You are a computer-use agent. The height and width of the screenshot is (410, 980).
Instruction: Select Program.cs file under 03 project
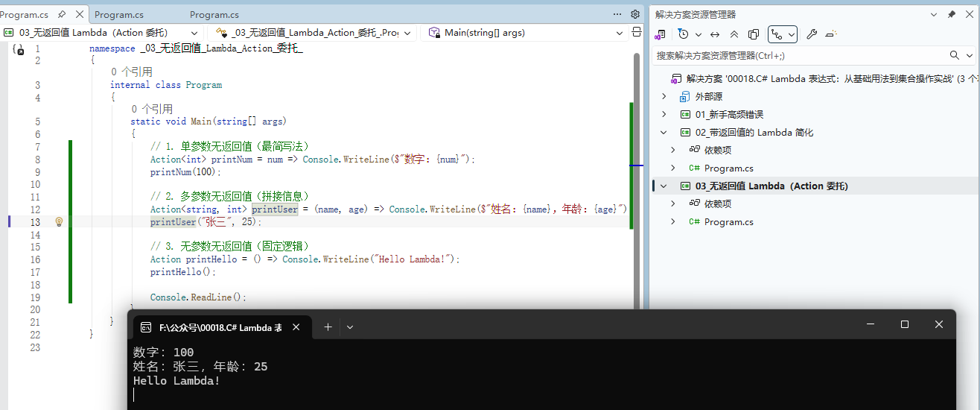[x=728, y=221]
